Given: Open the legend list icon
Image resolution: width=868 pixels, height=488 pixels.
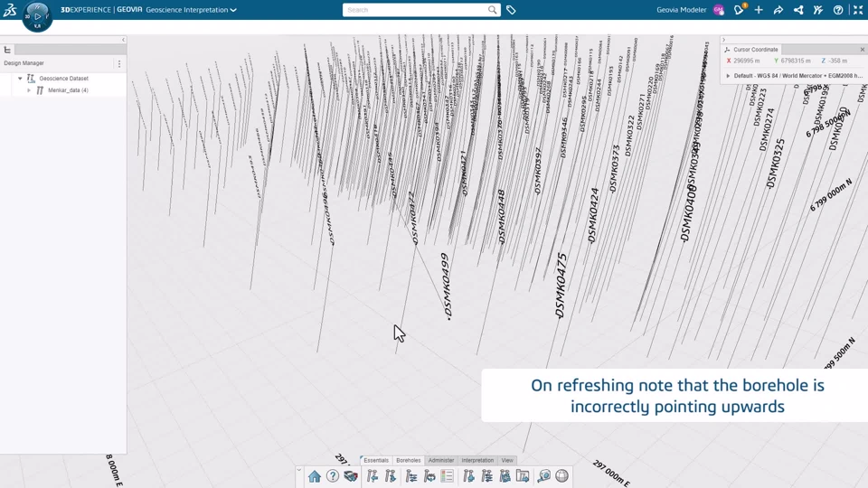Looking at the screenshot, I should pos(448,476).
